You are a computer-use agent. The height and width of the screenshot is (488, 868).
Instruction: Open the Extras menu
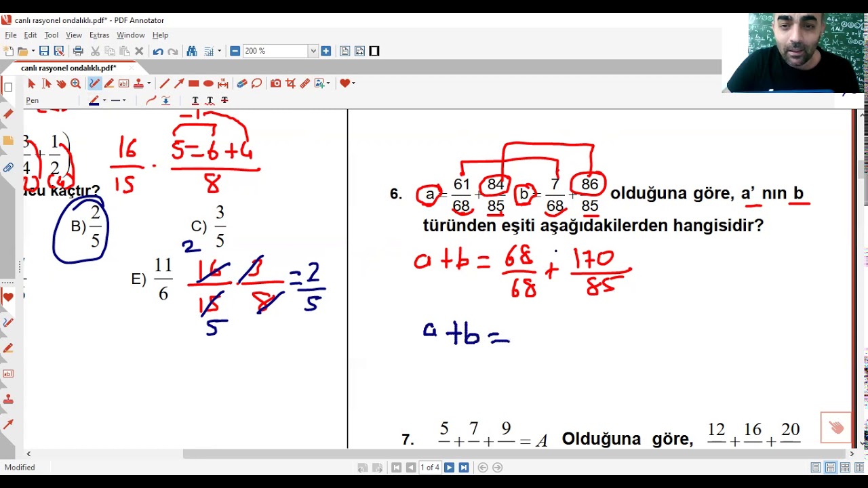pos(99,35)
